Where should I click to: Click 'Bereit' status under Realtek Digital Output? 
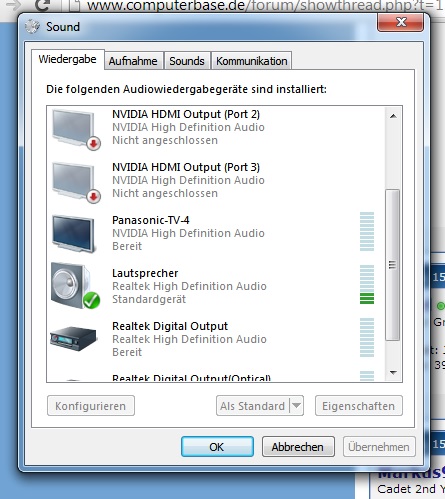tap(127, 352)
